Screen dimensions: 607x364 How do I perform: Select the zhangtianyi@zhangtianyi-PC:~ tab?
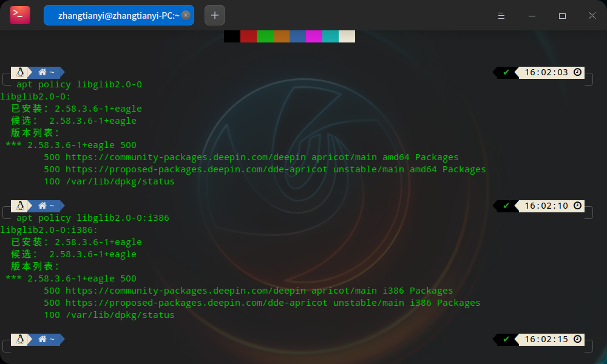point(115,15)
